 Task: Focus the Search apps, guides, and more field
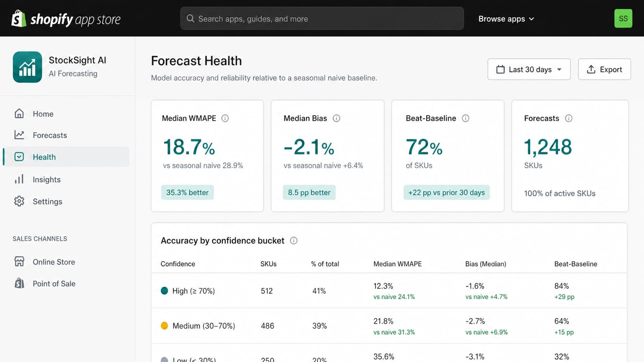point(322,19)
